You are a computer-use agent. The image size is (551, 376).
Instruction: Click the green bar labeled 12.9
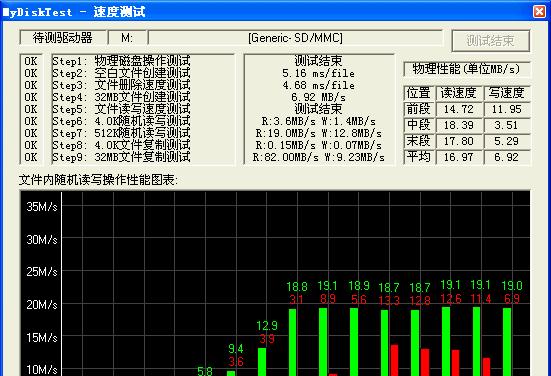click(x=262, y=362)
